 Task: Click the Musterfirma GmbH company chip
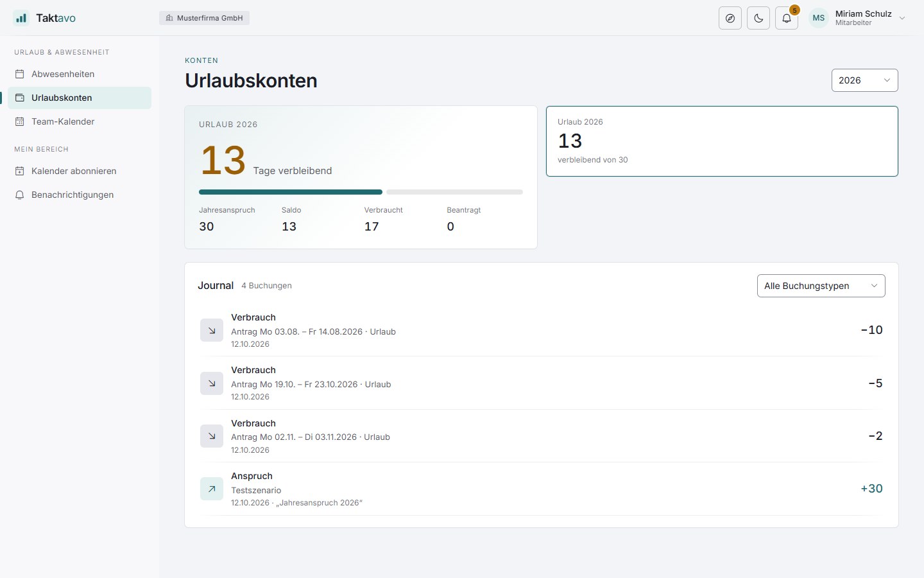[x=204, y=18]
